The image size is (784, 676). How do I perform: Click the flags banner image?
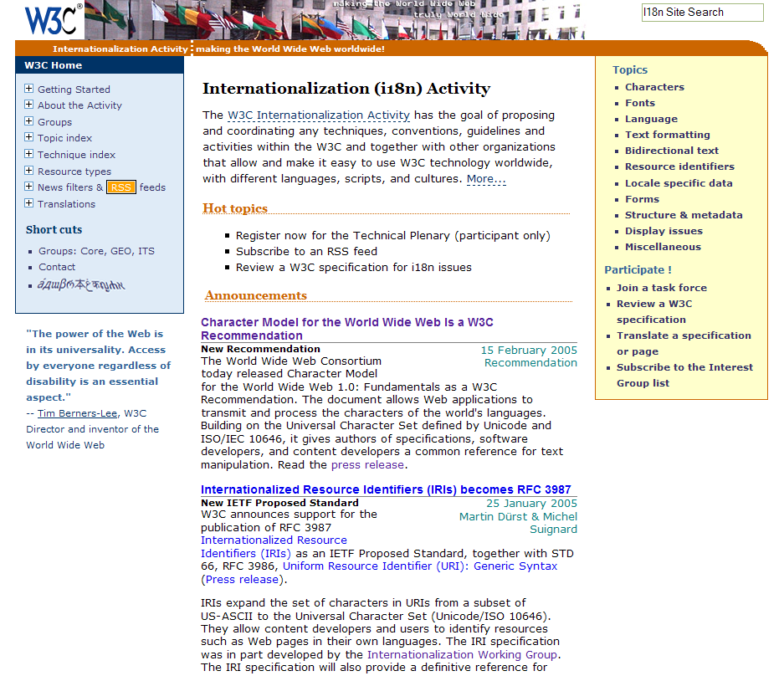[335, 20]
